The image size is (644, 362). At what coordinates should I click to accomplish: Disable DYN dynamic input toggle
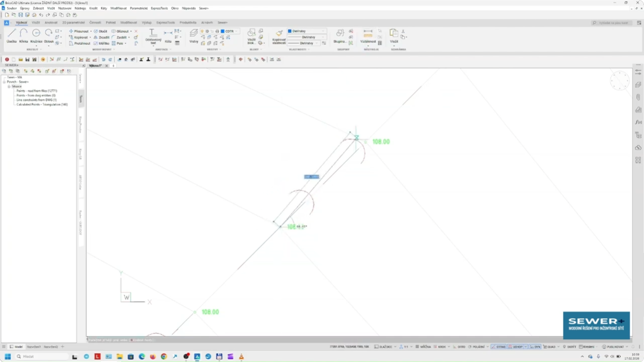tap(535, 347)
